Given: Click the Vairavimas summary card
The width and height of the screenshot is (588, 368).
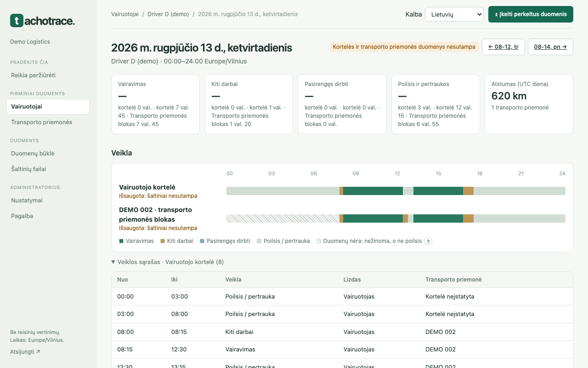Looking at the screenshot, I should pos(155,104).
